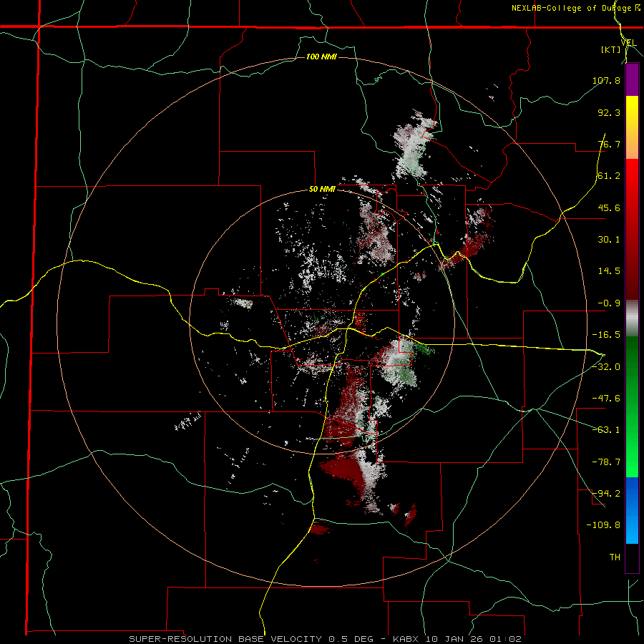Click the 30.1 velocity legend value

tap(609, 240)
